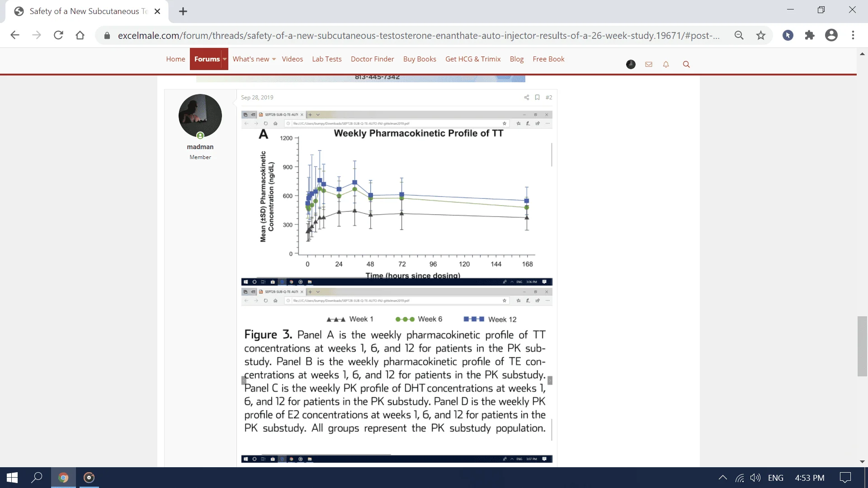The image size is (868, 488).
Task: Click the madman username link
Action: [200, 147]
